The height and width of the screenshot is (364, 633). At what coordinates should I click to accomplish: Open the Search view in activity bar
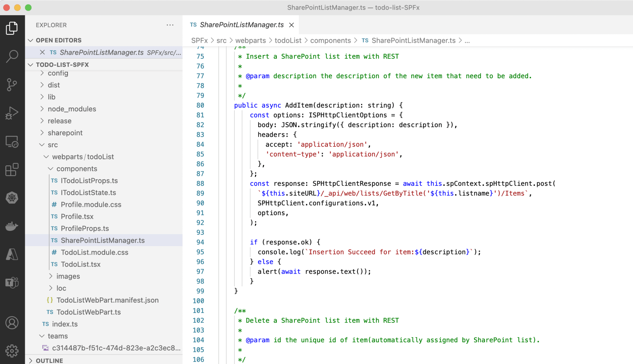click(x=12, y=56)
